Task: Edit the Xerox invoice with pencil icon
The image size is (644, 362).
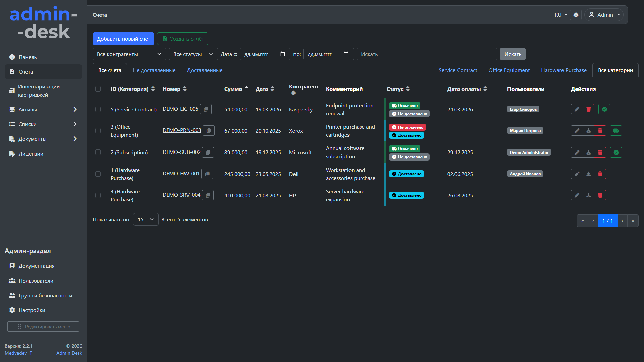Action: point(577,131)
